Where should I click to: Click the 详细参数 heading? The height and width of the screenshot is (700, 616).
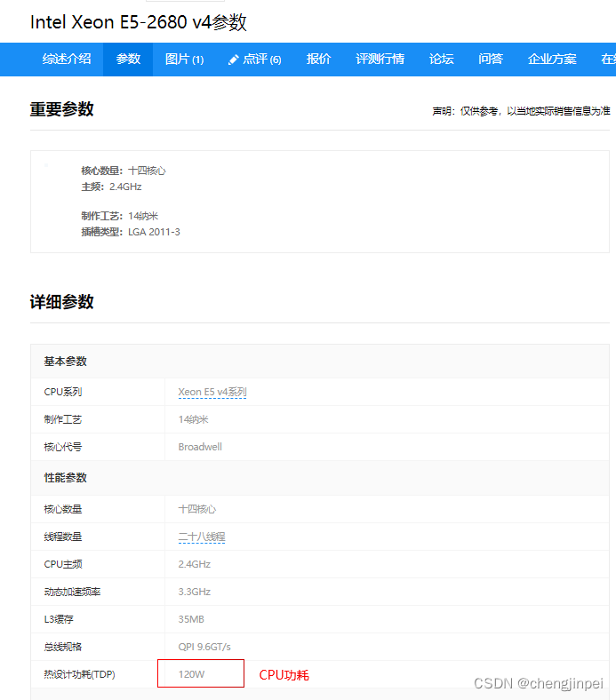tap(61, 302)
